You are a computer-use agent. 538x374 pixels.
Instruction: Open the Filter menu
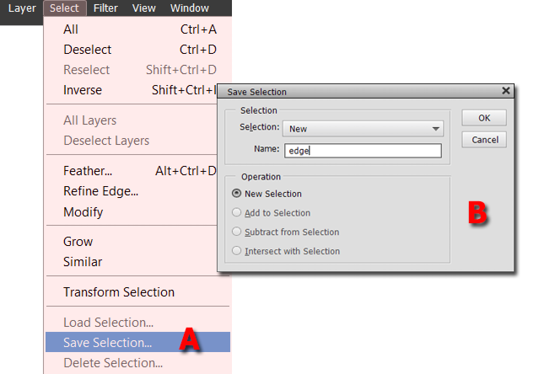105,8
